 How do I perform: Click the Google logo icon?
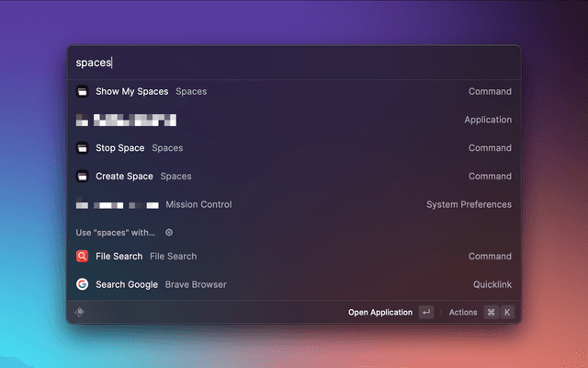(82, 285)
